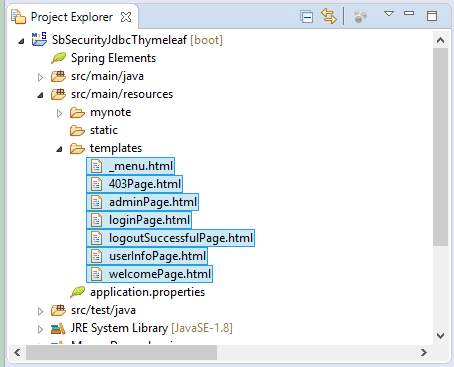Click the adminPage.html file icon
This screenshot has height=367, width=454.
(x=97, y=202)
